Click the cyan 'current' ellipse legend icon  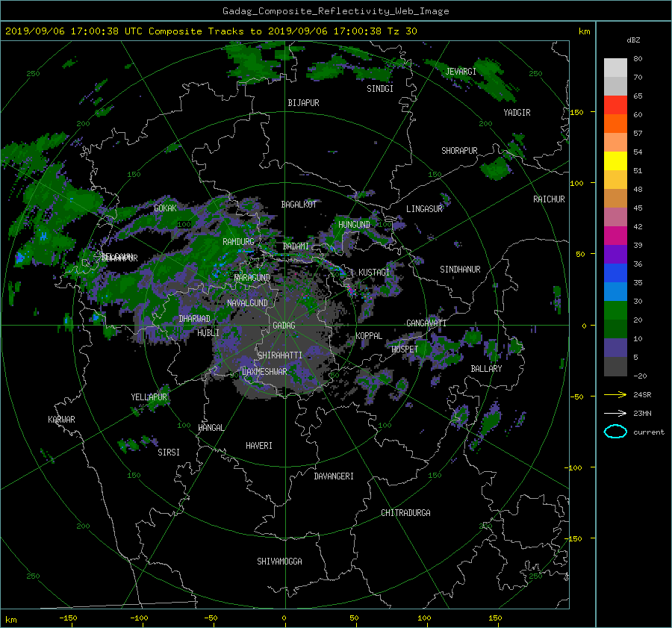click(615, 432)
